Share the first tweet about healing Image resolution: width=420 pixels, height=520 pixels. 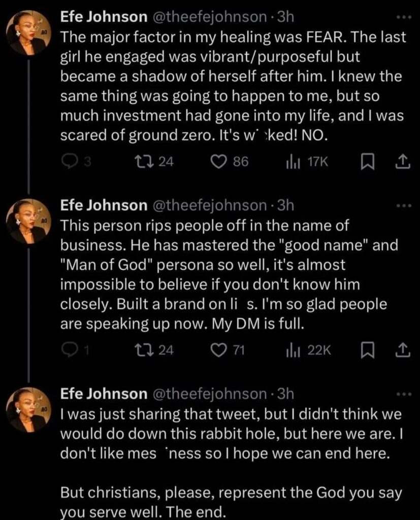pos(402,161)
